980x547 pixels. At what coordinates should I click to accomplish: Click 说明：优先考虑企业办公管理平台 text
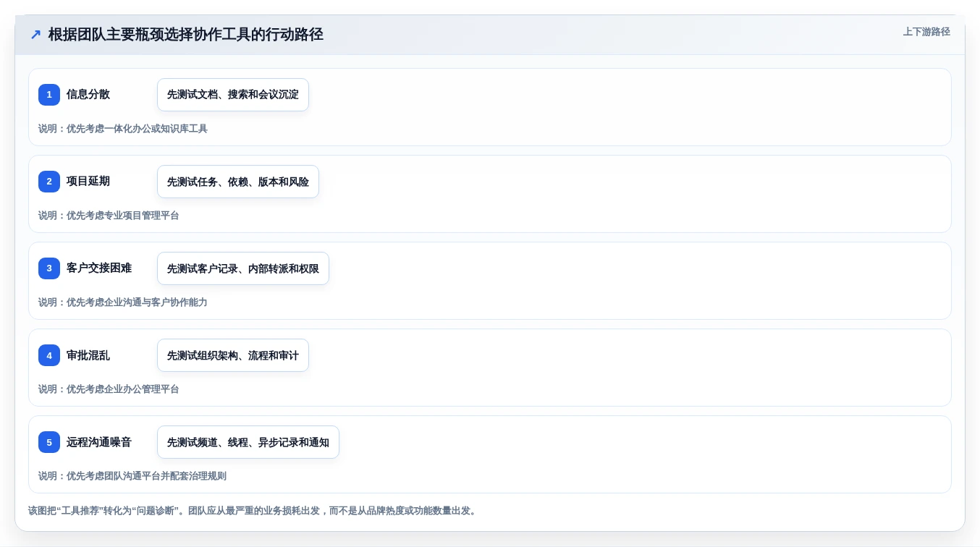(x=109, y=389)
